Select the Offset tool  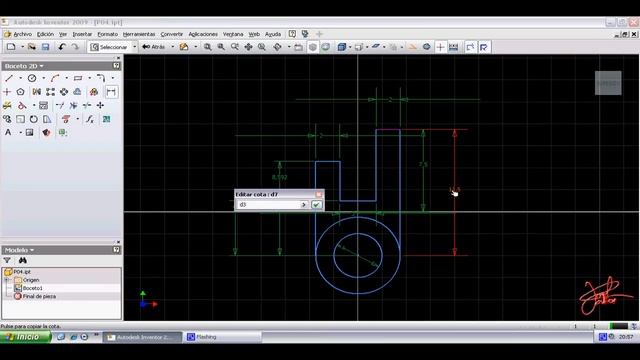(77, 92)
